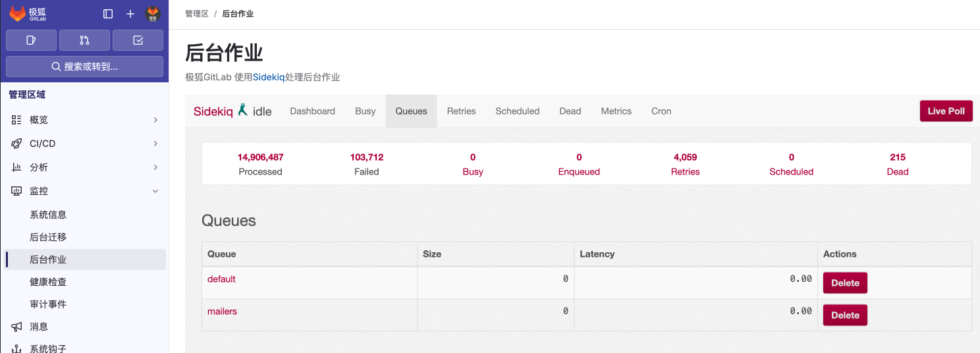Click the plus create-new icon
Viewport: 980px width, 353px height.
(130, 14)
